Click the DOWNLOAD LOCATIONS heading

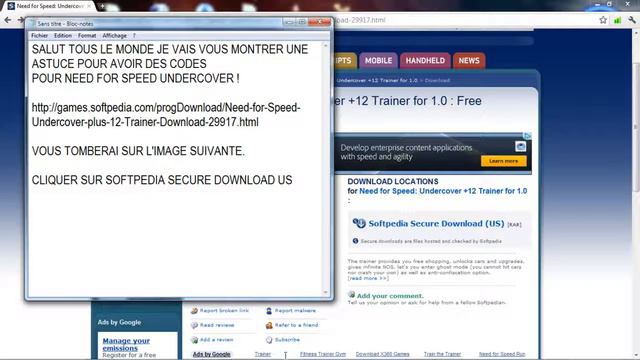click(393, 181)
